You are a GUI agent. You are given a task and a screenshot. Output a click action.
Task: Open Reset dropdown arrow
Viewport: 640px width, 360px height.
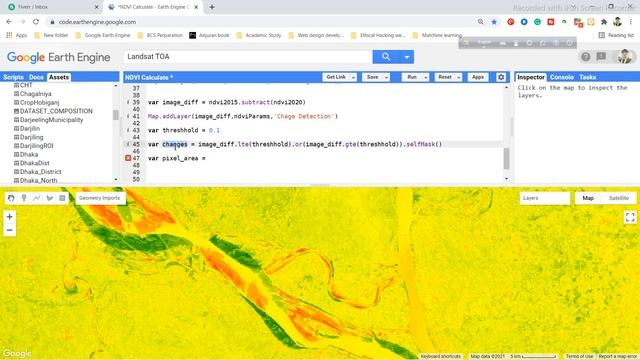pos(459,77)
